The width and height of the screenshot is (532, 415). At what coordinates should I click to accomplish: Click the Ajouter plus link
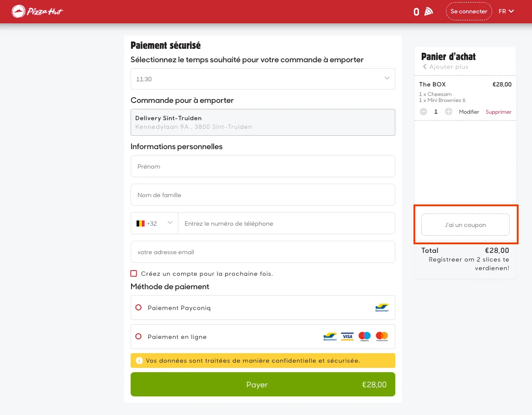[445, 67]
